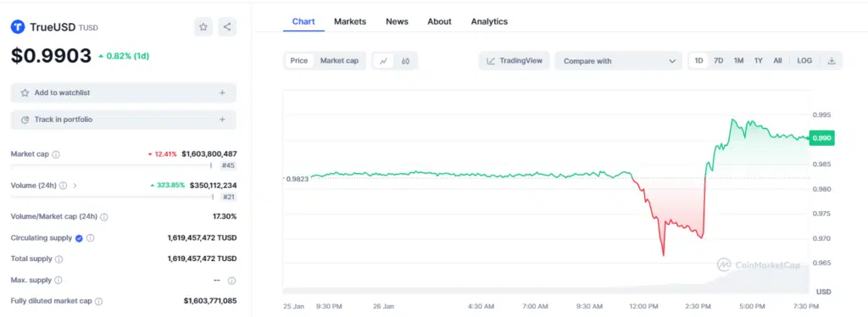Screen dimensions: 868x317
Task: Click the $0.9903 price text
Action: pyautogui.click(x=52, y=56)
